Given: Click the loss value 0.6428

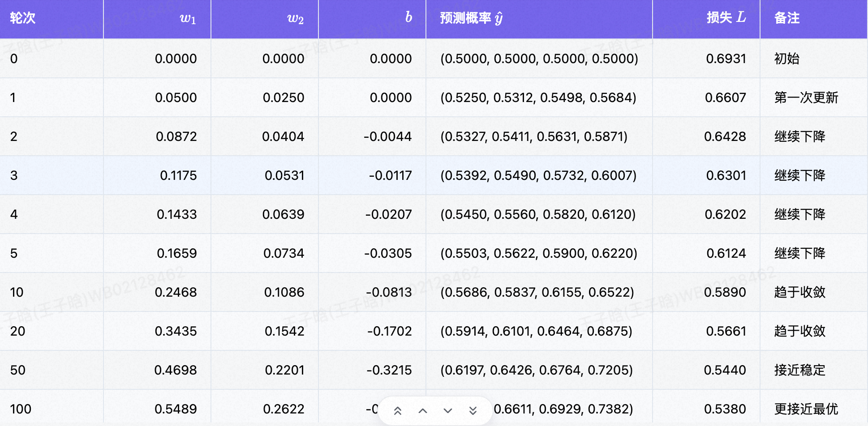Looking at the screenshot, I should [725, 136].
